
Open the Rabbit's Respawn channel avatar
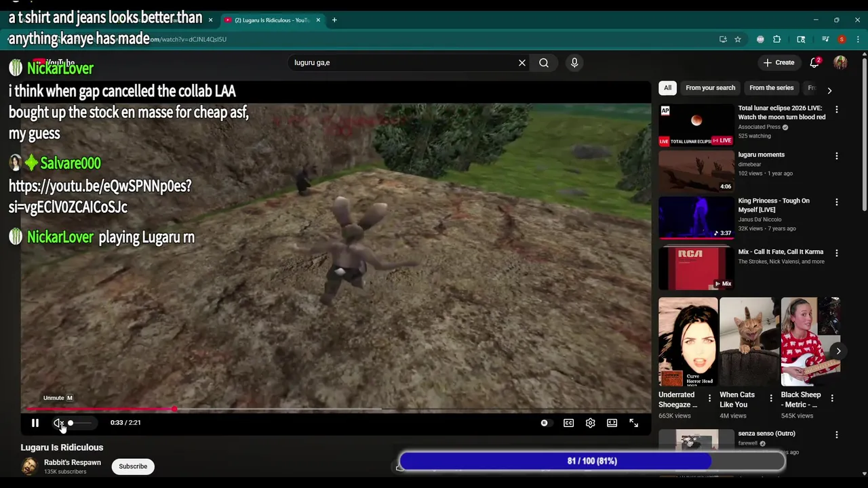coord(29,466)
